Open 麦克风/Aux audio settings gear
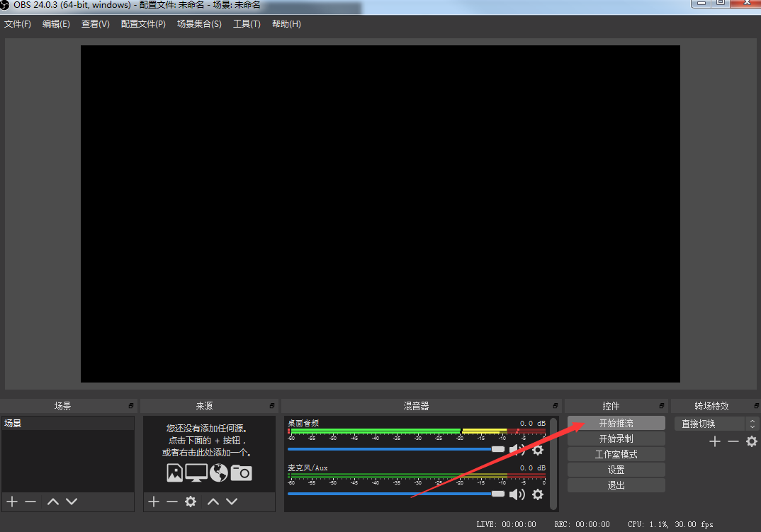The image size is (761, 532). pyautogui.click(x=538, y=494)
